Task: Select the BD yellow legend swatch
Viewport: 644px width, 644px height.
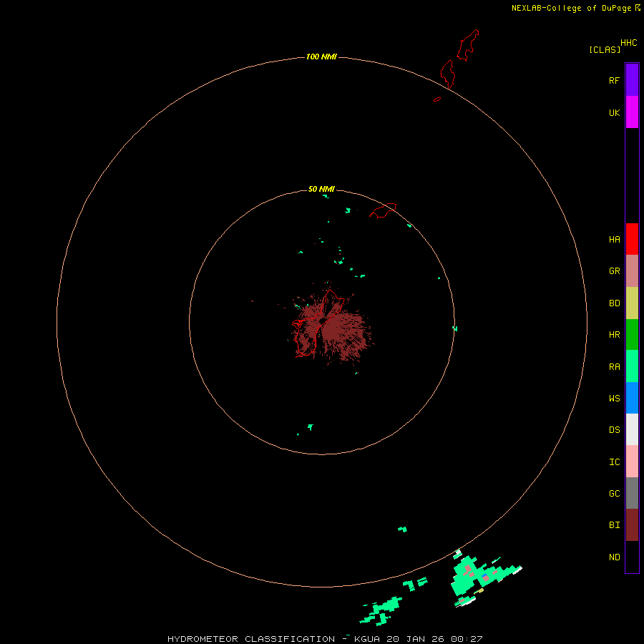Action: tap(632, 303)
